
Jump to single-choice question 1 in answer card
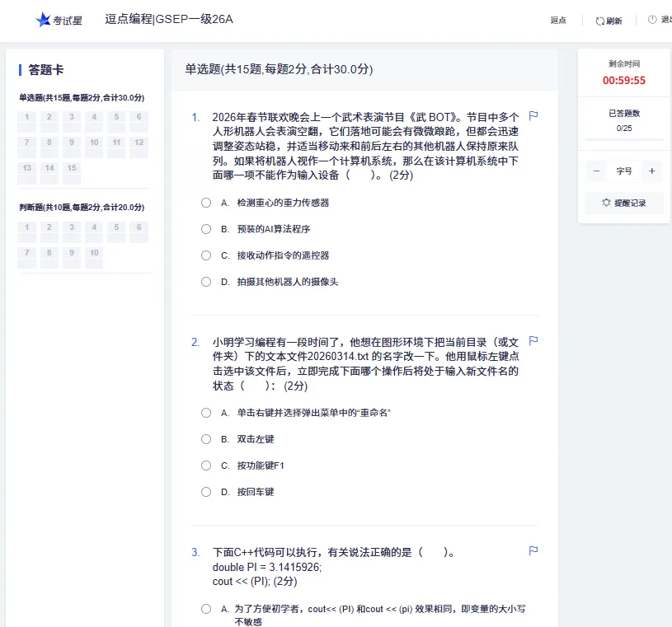(x=27, y=122)
